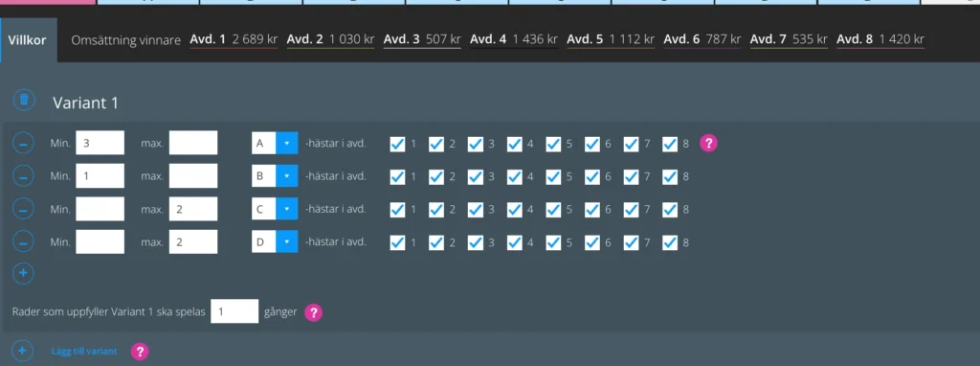980x366 pixels.
Task: Uncheck avd. 4 in the A-hästar row
Action: [x=514, y=144]
